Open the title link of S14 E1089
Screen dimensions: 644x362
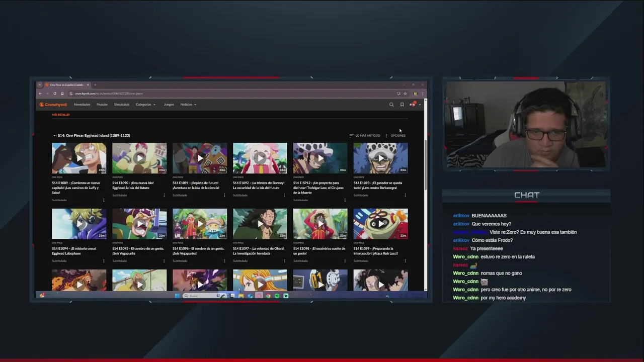pos(77,188)
